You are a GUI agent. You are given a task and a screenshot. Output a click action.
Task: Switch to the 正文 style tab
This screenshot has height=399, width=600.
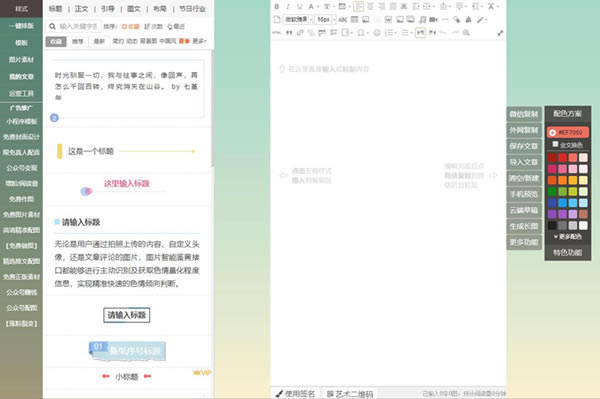81,9
